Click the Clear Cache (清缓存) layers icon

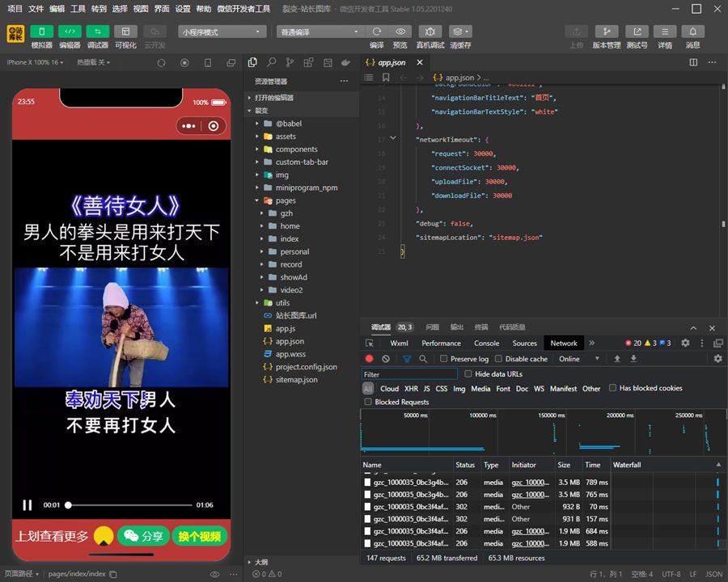click(460, 32)
